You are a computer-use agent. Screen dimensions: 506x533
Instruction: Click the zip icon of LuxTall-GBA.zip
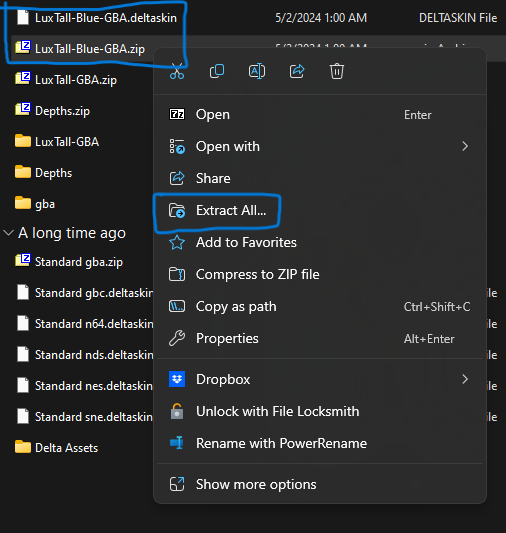point(23,79)
